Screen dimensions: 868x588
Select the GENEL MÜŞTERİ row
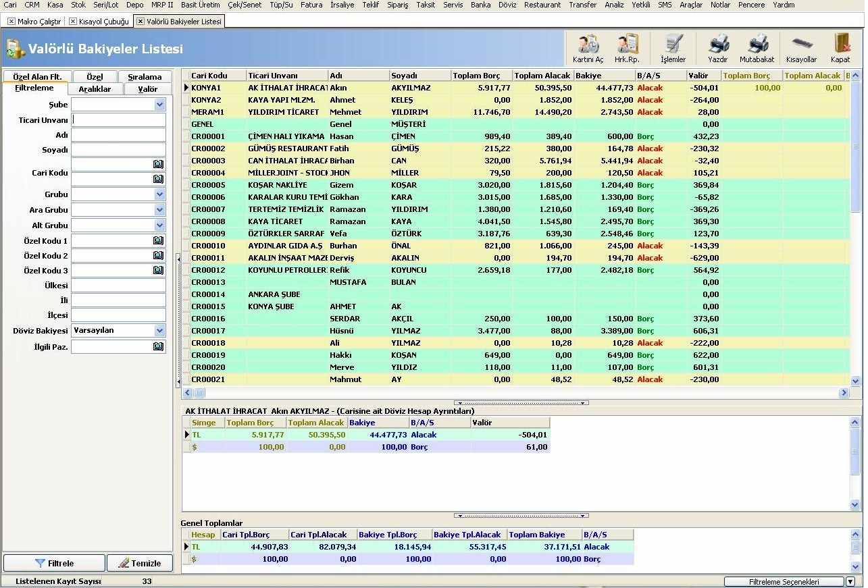(515, 124)
